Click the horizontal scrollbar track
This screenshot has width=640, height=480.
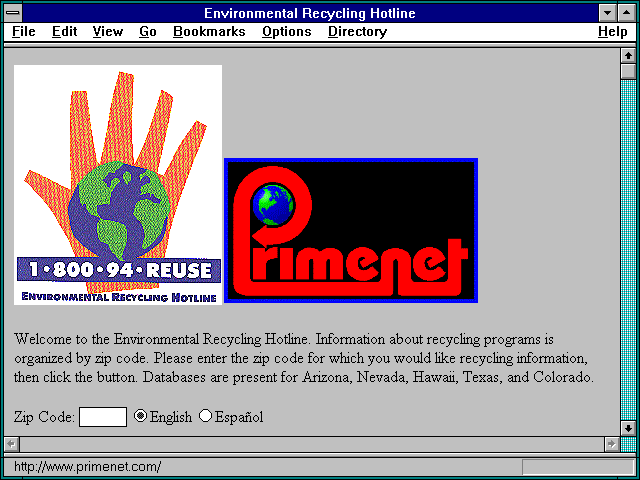(x=311, y=444)
